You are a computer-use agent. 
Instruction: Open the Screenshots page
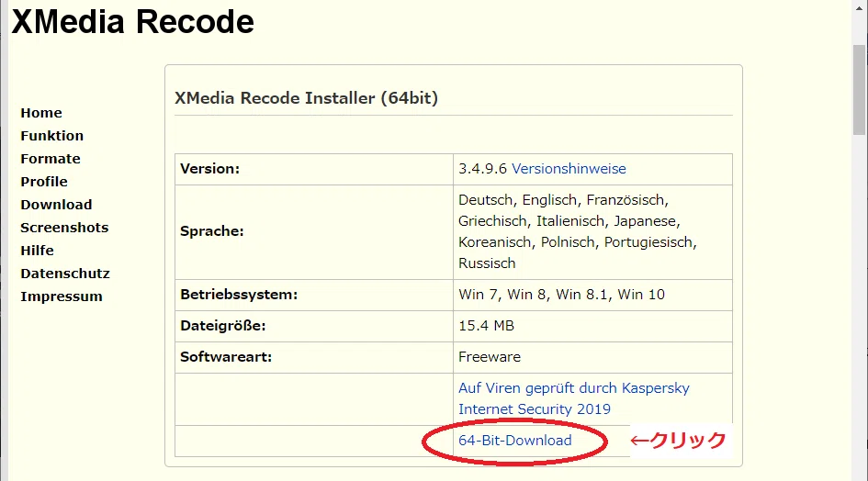pos(64,228)
